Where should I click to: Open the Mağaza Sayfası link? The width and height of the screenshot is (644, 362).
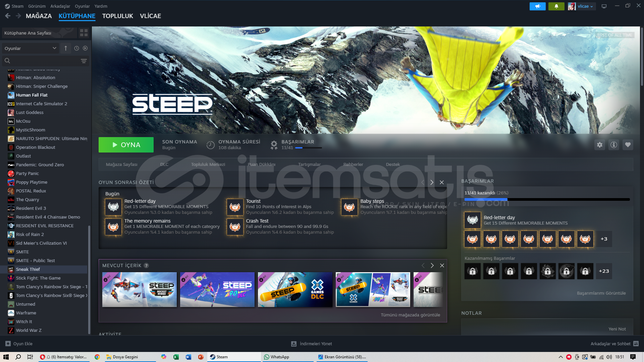122,164
